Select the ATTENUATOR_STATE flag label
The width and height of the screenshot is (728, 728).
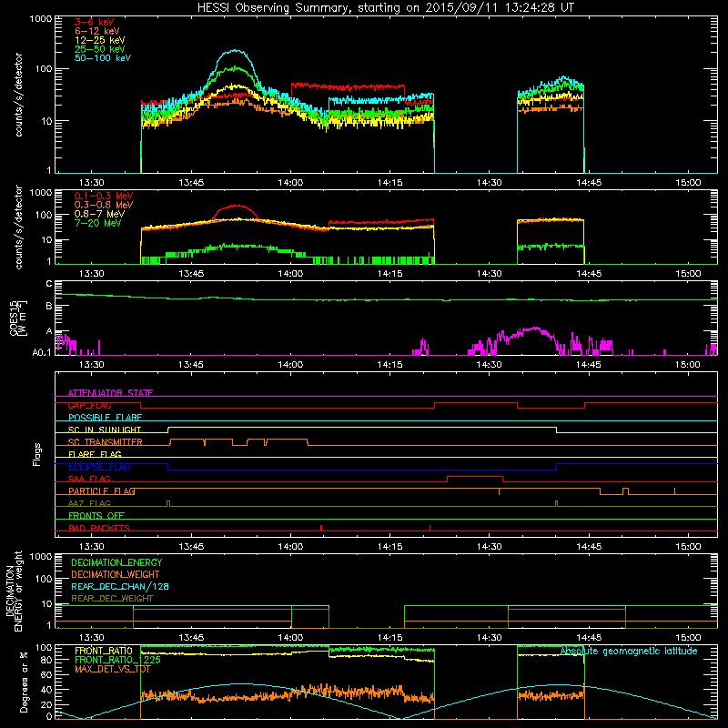[x=110, y=393]
